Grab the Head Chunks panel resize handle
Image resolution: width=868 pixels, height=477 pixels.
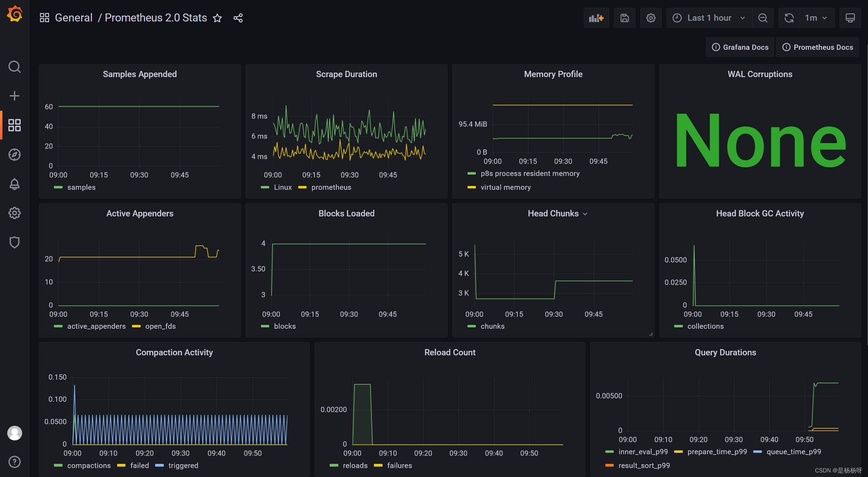(x=651, y=334)
